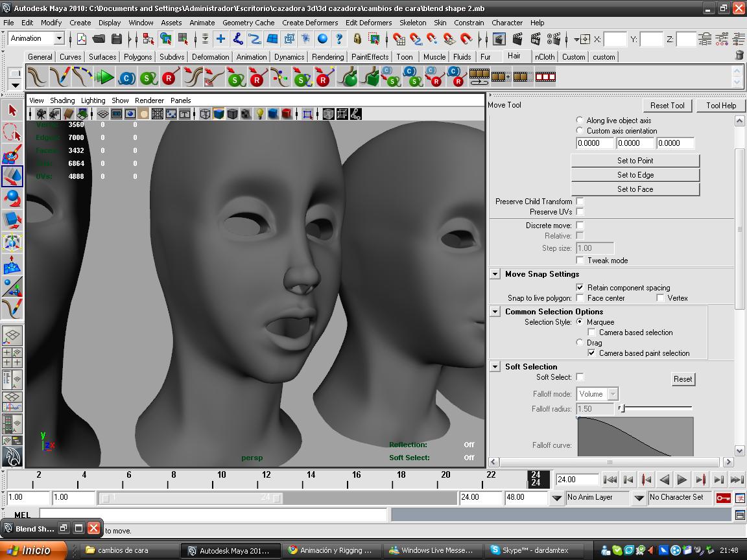Click the green play arrow shelf icon
Screen dimensions: 747x560
pos(104,78)
